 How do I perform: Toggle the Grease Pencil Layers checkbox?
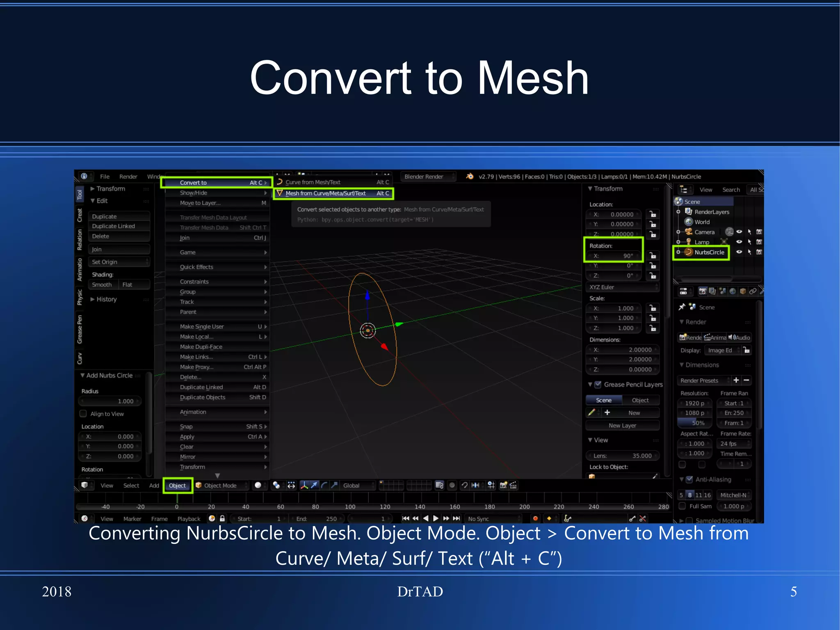click(x=598, y=385)
